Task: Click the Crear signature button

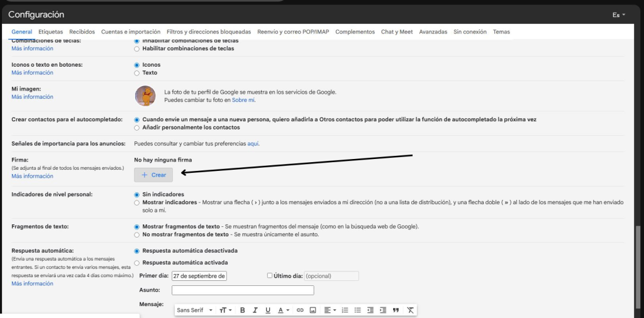Action: [x=153, y=175]
